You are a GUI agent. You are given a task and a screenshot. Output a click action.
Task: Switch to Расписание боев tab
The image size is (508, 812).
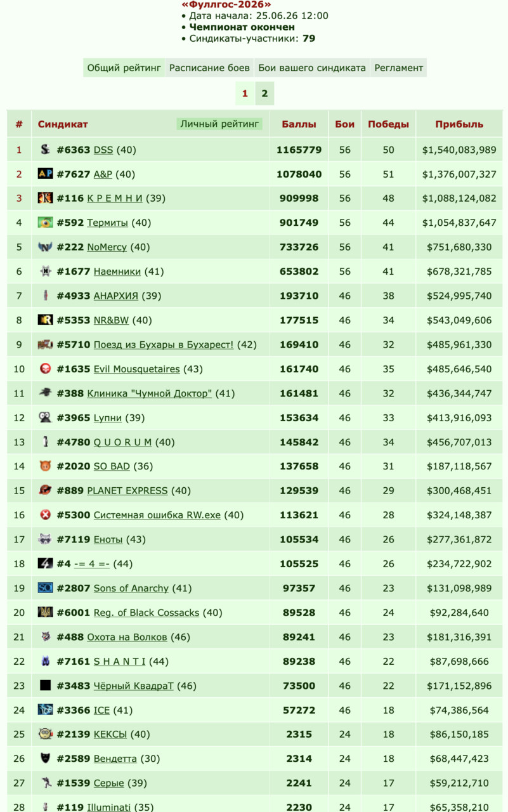[210, 68]
